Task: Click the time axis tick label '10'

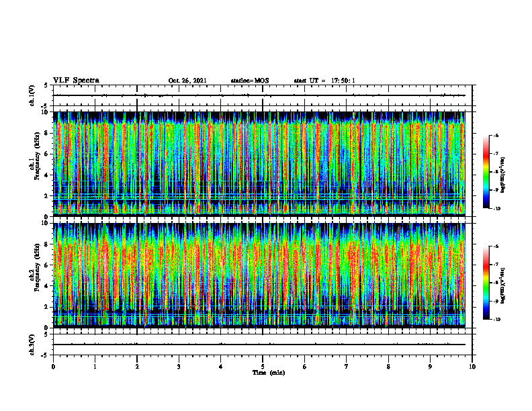Action: (x=472, y=367)
